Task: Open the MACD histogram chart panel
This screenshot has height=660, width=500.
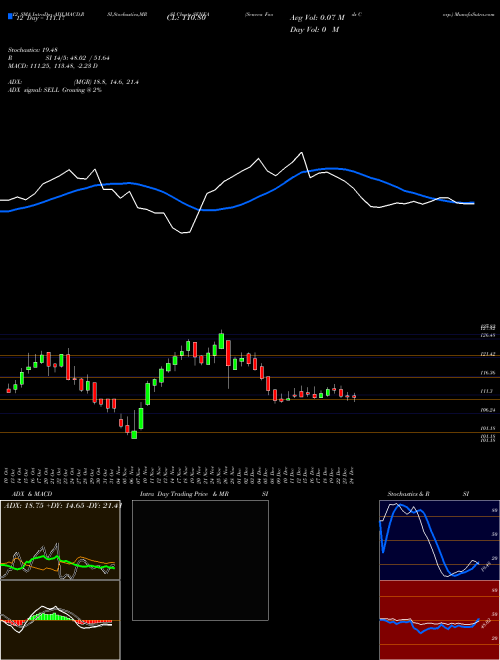Action: (60, 620)
